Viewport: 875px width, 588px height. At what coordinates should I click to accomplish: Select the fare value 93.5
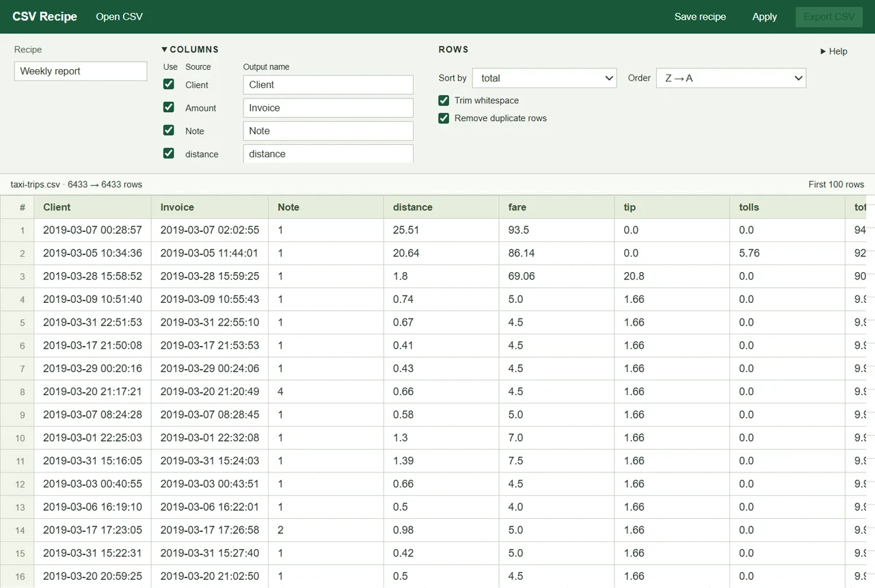[557, 230]
